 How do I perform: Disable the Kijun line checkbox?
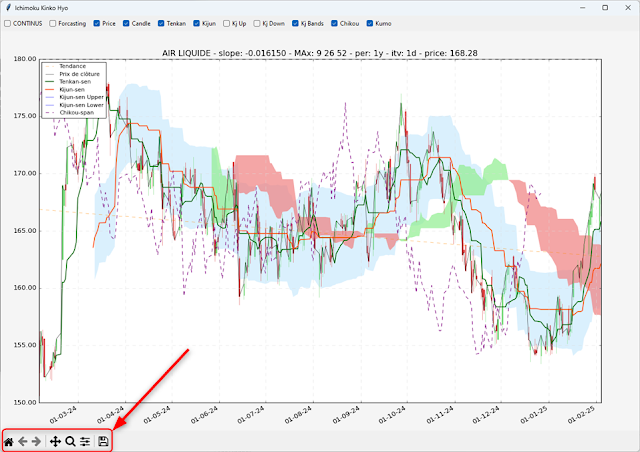194,22
